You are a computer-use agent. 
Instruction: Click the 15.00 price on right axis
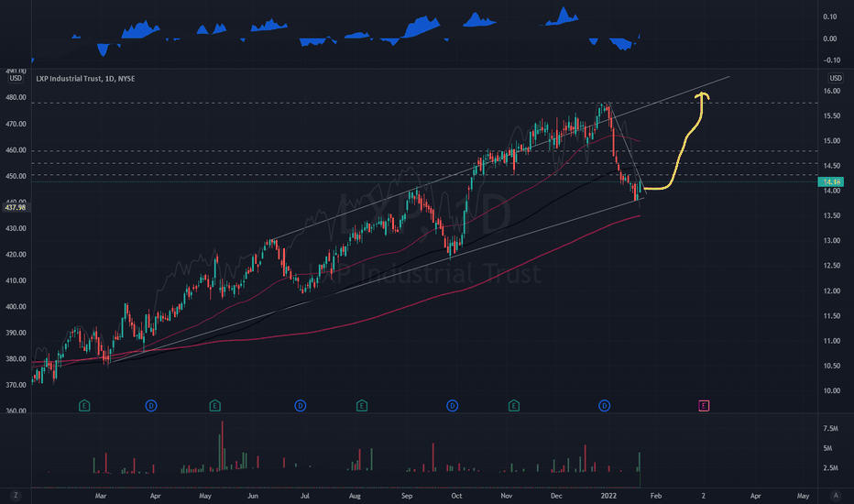832,140
